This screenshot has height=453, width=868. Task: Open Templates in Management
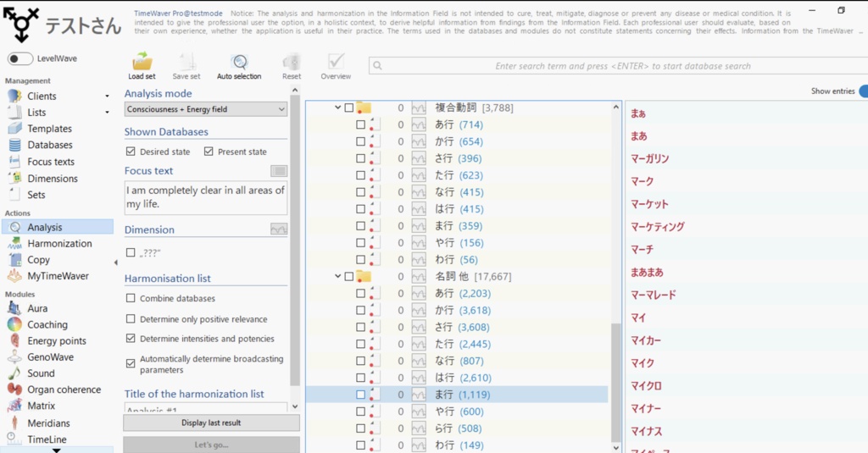coord(49,129)
